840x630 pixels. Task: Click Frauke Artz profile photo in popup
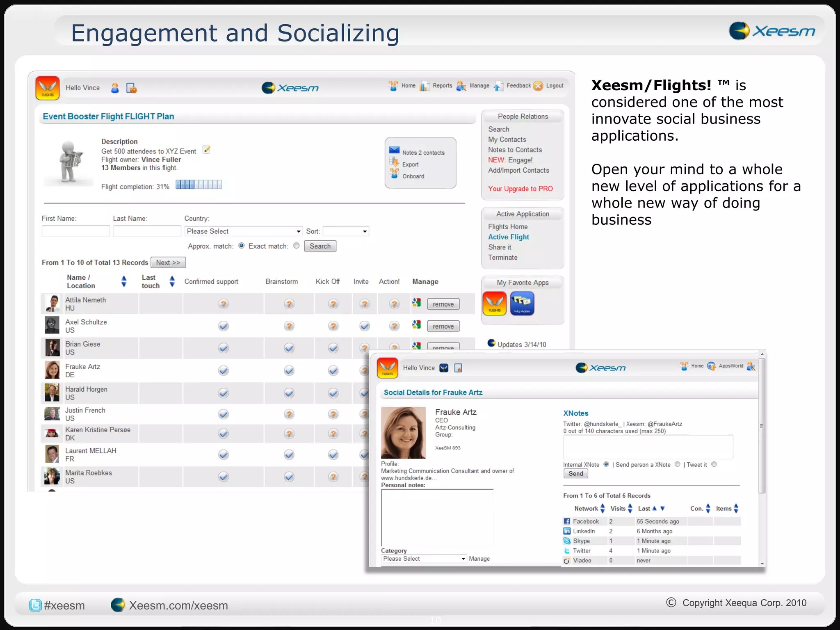click(403, 433)
